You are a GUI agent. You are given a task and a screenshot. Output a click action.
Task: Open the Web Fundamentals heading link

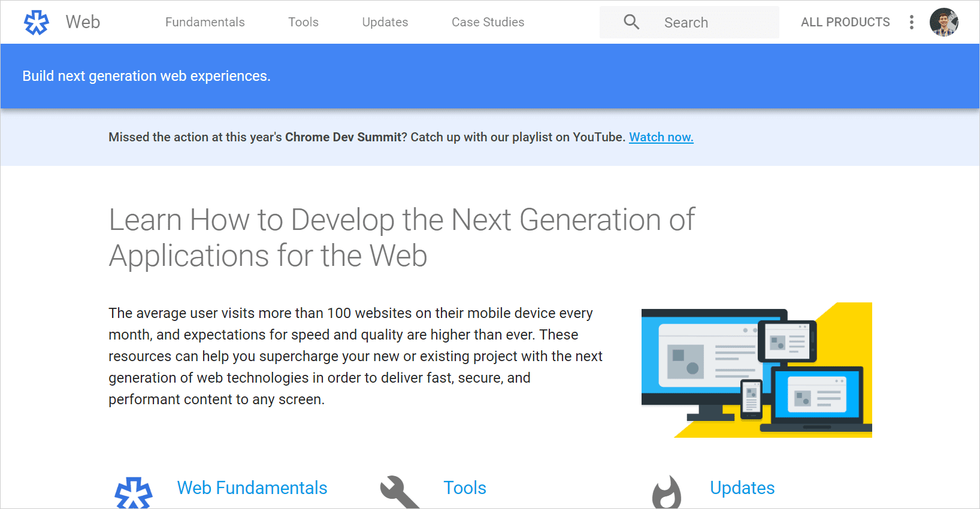coord(252,488)
